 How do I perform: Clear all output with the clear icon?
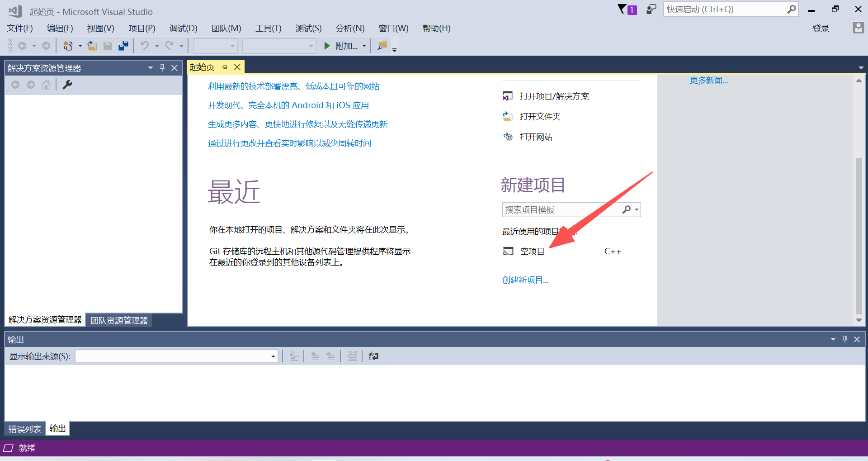point(352,356)
